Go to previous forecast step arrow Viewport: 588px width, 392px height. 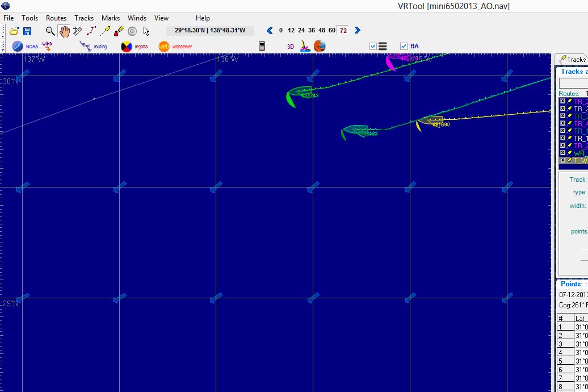click(x=269, y=31)
